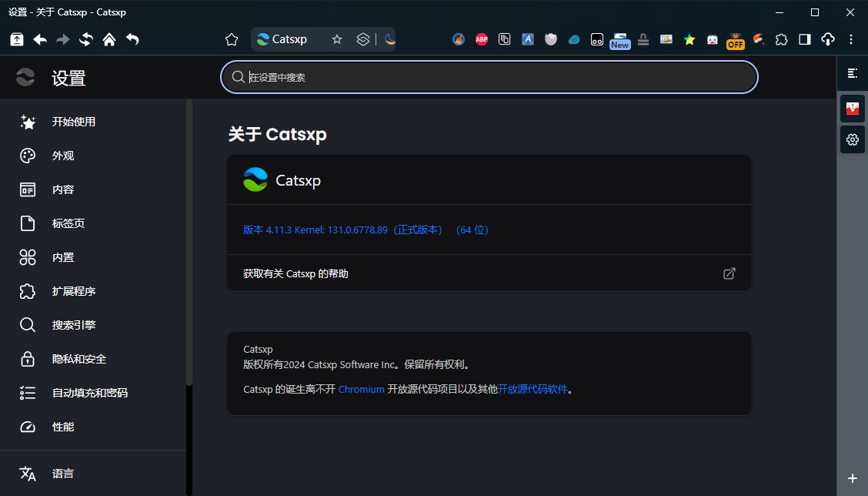Open the sidebar gear settings icon
868x496 pixels.
point(853,139)
